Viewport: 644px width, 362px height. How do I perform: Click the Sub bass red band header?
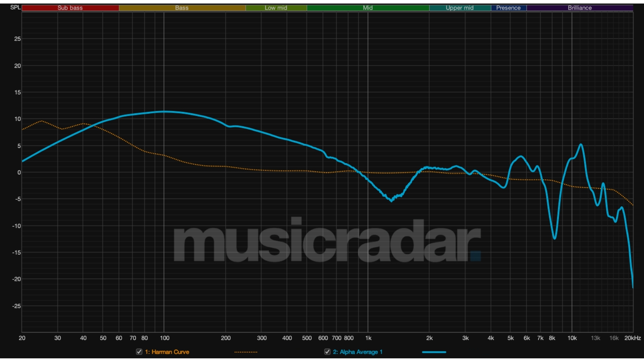tap(70, 8)
